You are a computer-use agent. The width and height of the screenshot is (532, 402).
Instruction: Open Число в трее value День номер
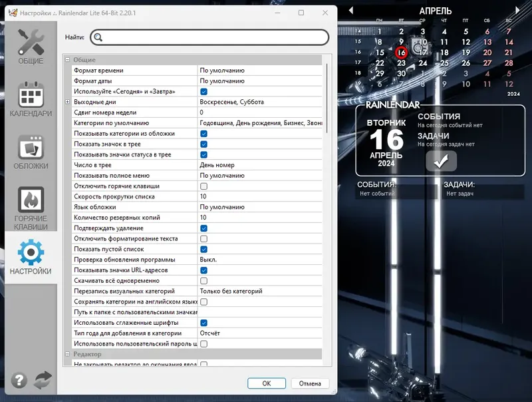[260, 165]
